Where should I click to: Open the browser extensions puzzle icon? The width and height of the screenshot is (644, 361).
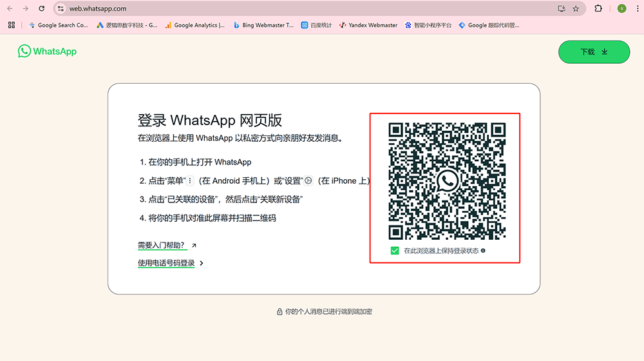click(x=598, y=8)
